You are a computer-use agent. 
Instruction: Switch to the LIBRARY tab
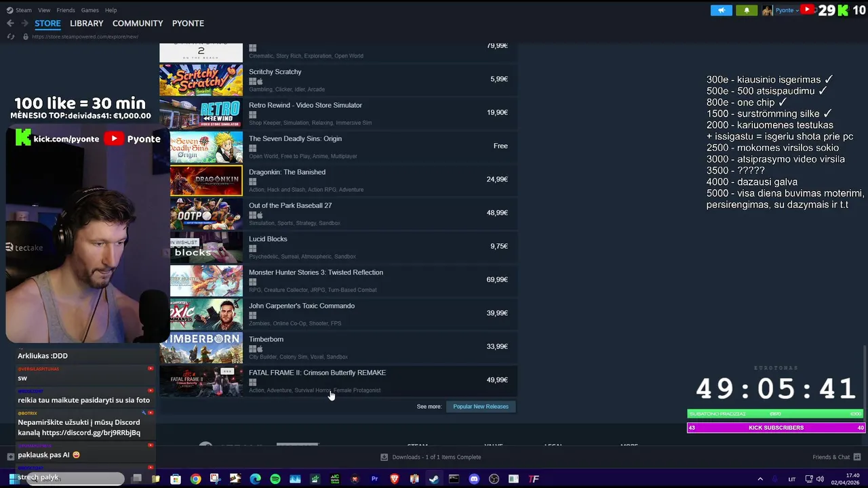click(87, 23)
